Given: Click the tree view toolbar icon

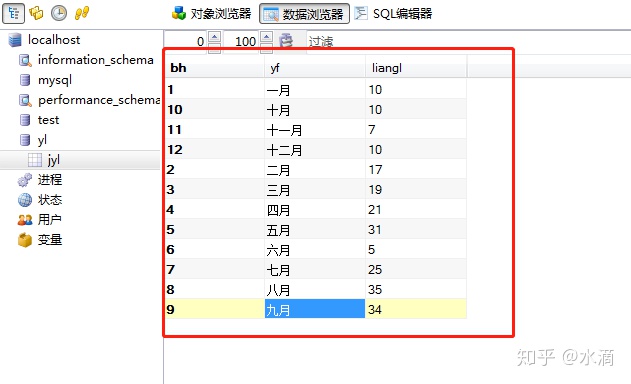Looking at the screenshot, I should coord(13,13).
